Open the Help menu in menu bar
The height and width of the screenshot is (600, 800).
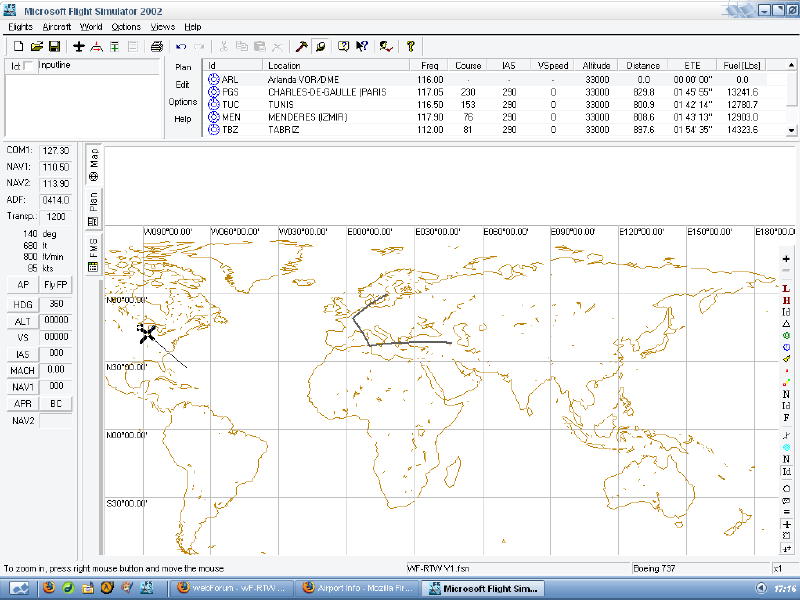pos(193,27)
